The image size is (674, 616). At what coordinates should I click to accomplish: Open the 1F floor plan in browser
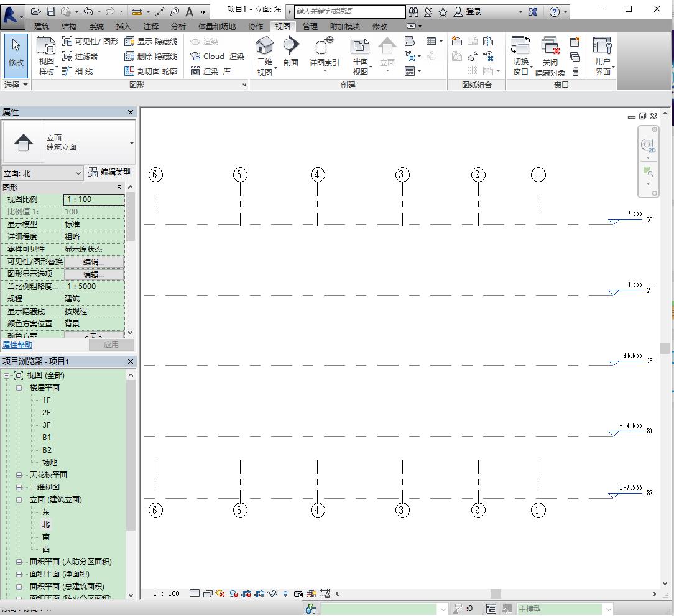tap(47, 400)
